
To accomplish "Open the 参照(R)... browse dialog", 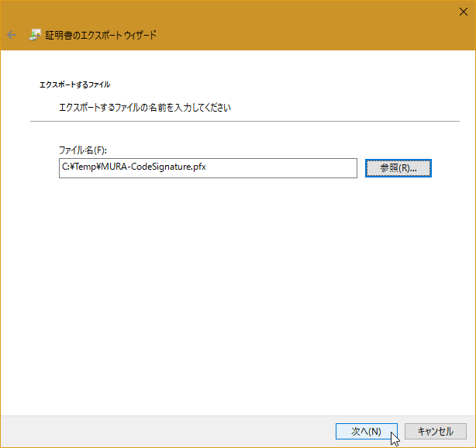I will pos(398,168).
